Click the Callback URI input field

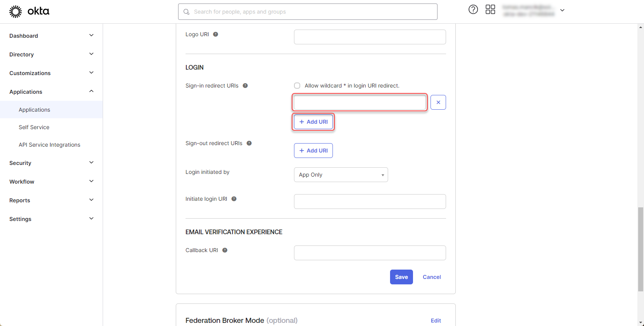click(369, 253)
